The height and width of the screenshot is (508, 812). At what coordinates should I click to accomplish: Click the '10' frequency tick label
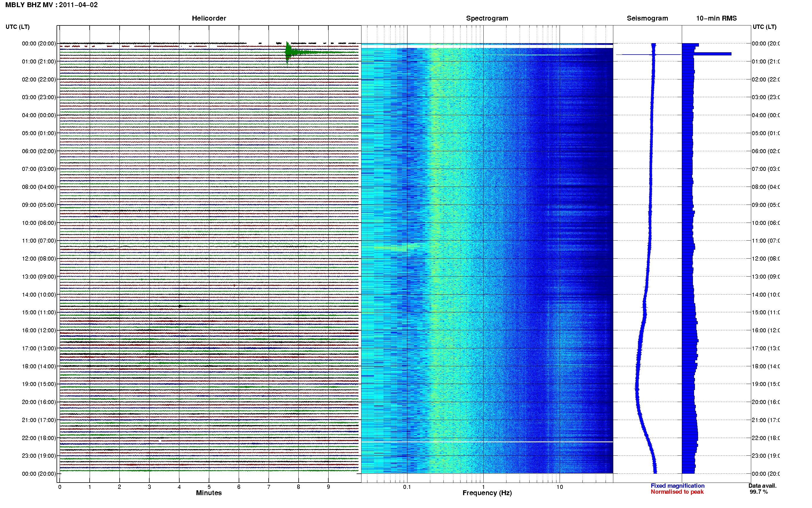(x=560, y=487)
